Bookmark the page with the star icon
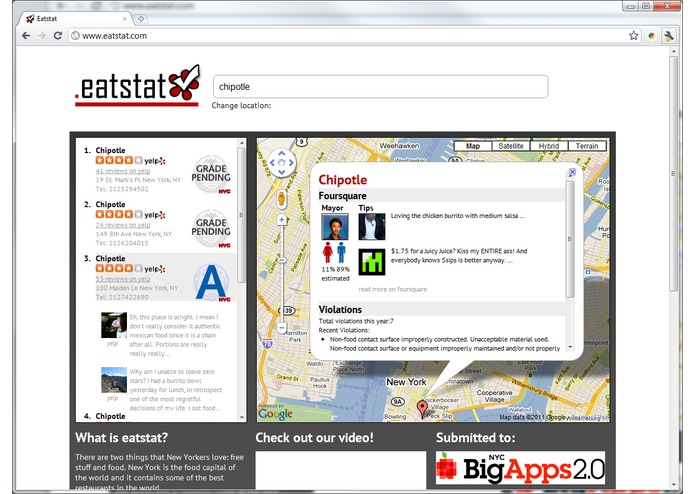This screenshot has width=695, height=494. (633, 36)
